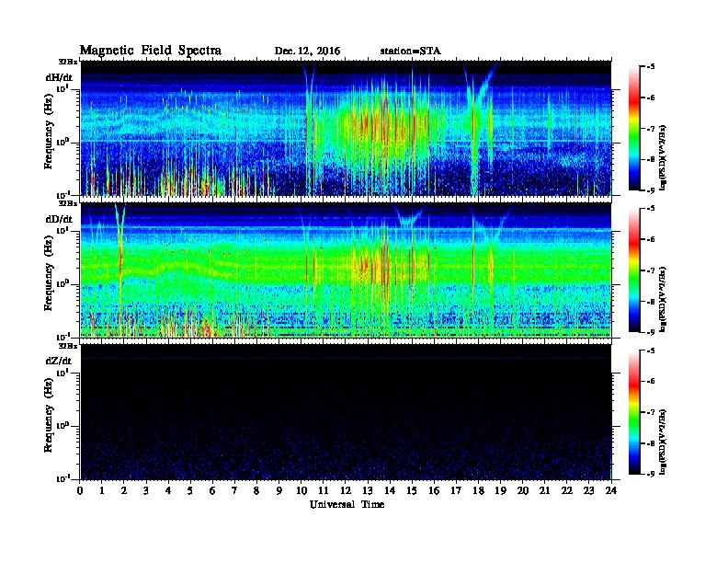Click hour tick label "20" on time axis

pos(523,490)
